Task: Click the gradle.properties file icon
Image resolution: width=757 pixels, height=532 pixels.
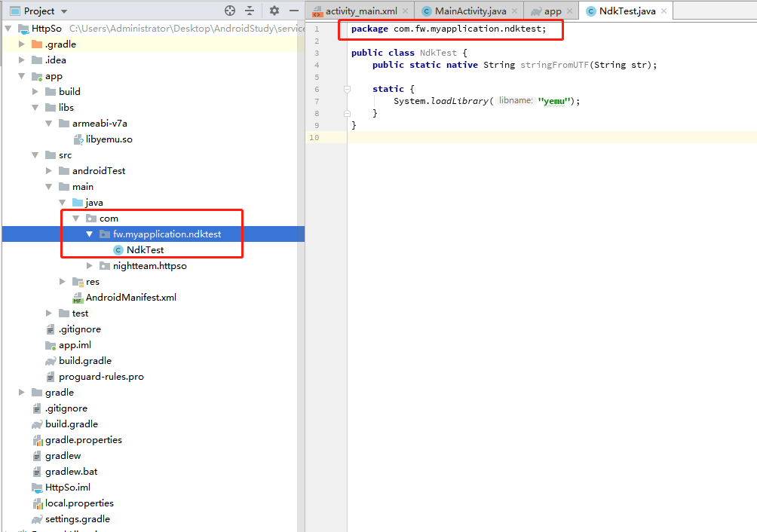Action: [x=37, y=440]
